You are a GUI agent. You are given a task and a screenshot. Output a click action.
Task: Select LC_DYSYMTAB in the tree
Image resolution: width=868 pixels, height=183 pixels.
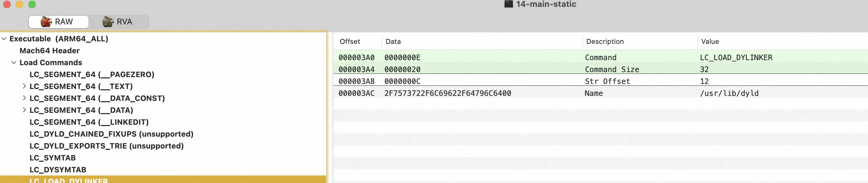58,170
